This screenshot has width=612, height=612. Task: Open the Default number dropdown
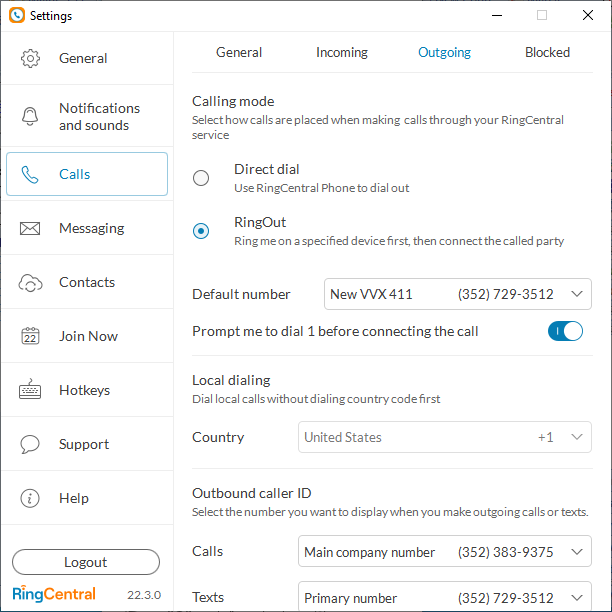tap(457, 294)
